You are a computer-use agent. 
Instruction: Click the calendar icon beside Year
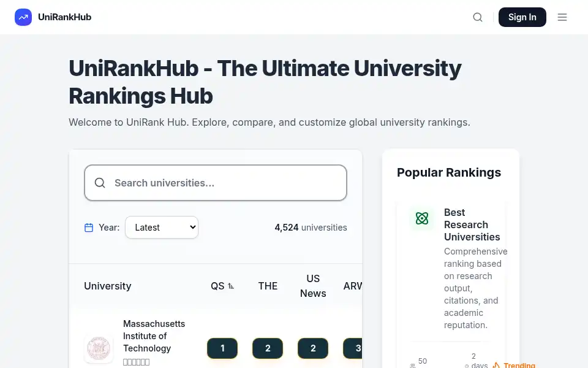[88, 228]
